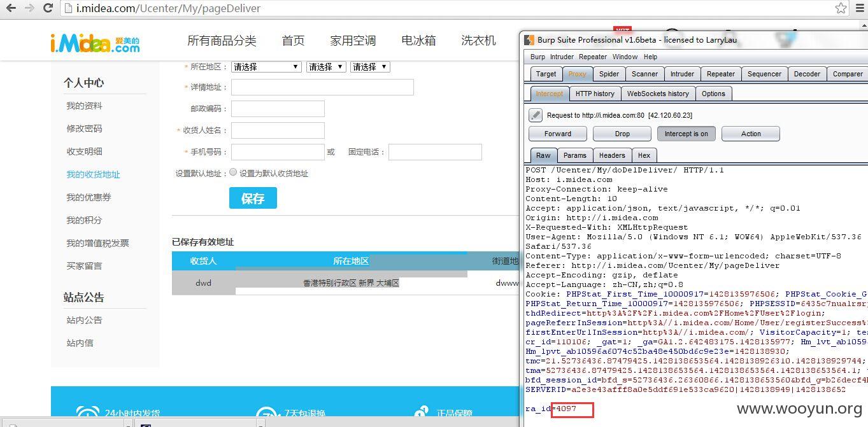This screenshot has height=427, width=868.
Task: Toggle the Intercept is on button
Action: click(686, 134)
